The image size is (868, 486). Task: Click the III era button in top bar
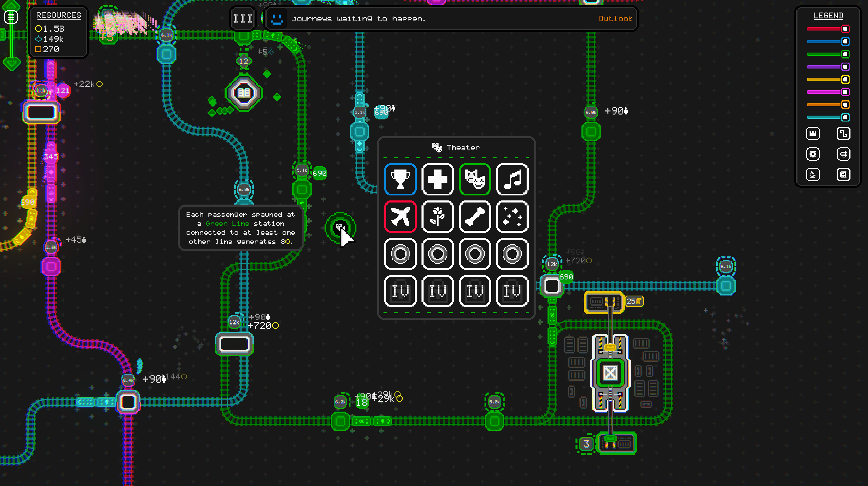pyautogui.click(x=243, y=19)
